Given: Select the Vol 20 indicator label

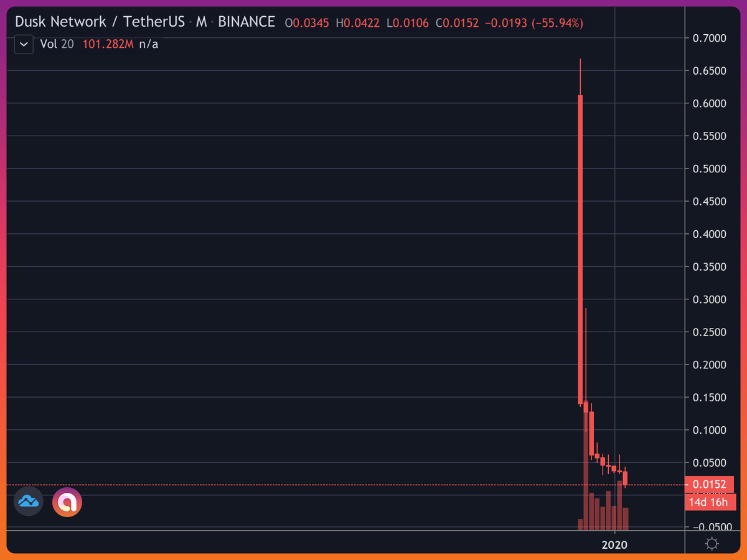Looking at the screenshot, I should (57, 45).
